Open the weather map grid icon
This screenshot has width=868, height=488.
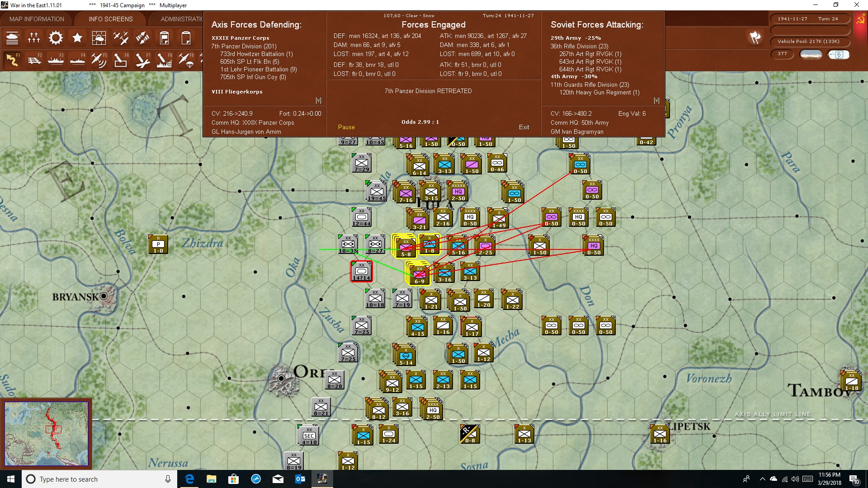[x=99, y=38]
